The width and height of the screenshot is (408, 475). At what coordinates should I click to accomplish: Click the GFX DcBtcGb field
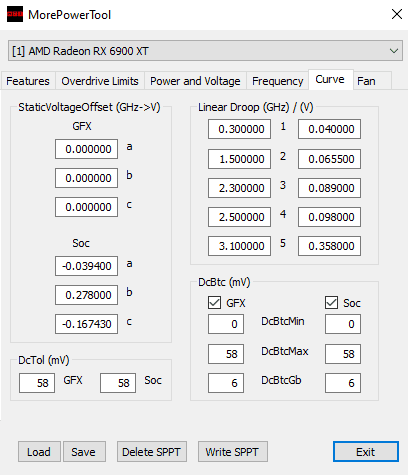(226, 383)
